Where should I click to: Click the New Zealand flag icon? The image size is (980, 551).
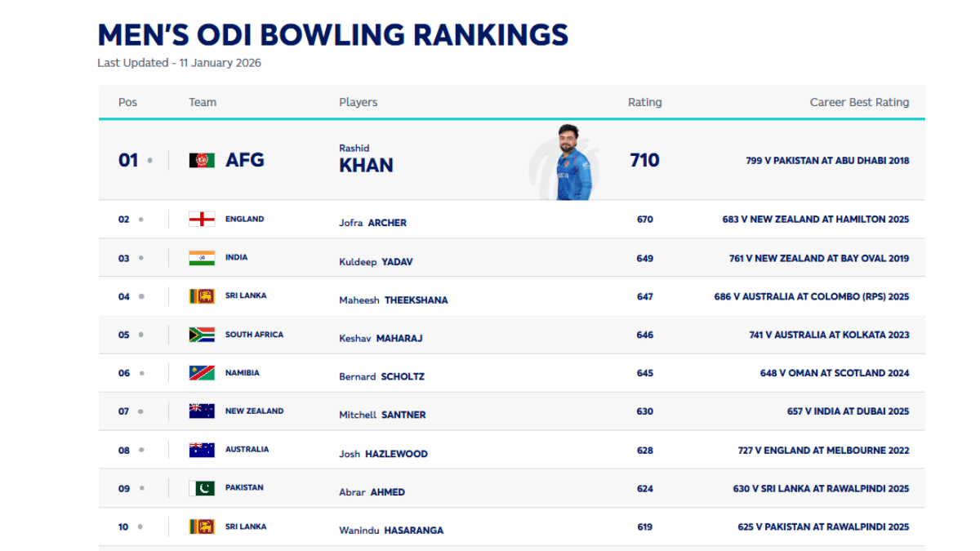(202, 411)
